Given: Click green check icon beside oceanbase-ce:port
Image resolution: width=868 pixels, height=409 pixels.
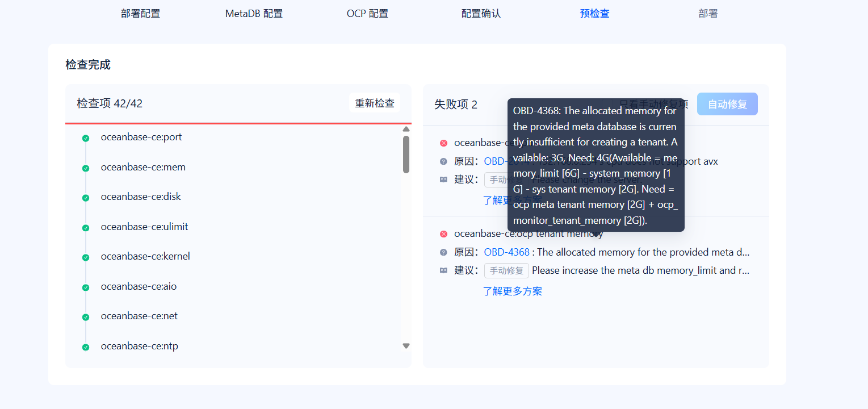Looking at the screenshot, I should pyautogui.click(x=86, y=138).
